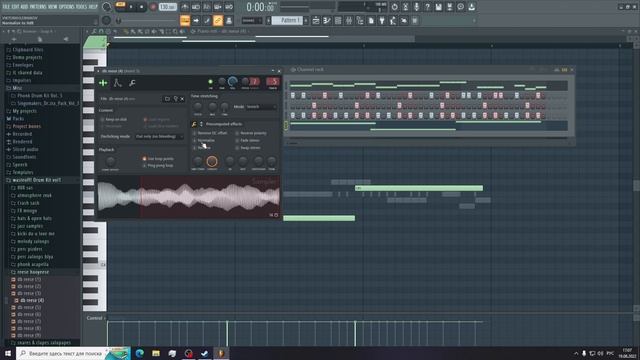Click the X icon beside the sample file name

point(182,99)
